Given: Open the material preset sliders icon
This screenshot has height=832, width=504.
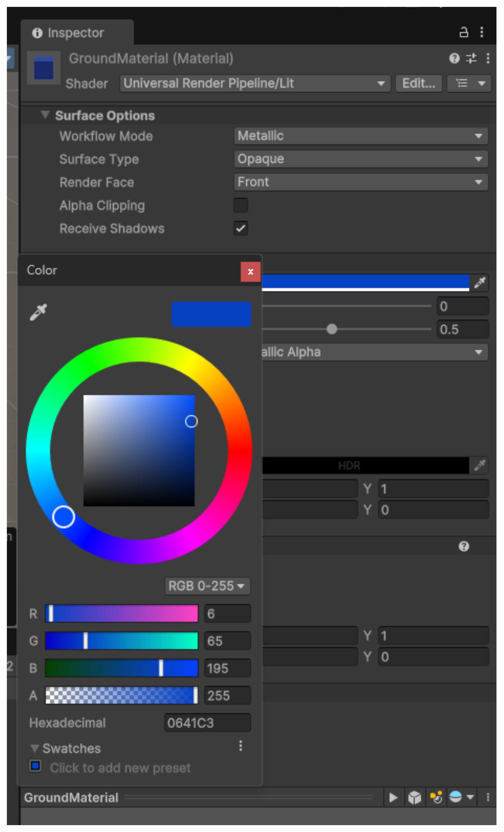Looking at the screenshot, I should coord(471,58).
